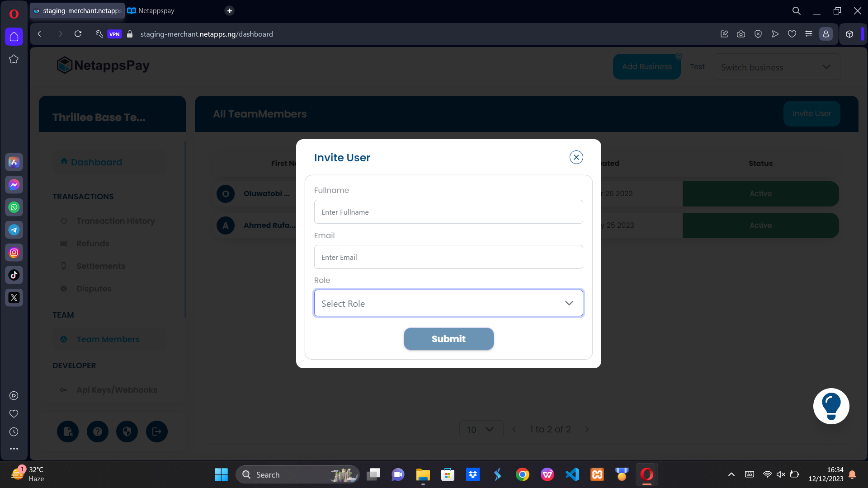Toggle the VPN badge in address bar
Screen dimensions: 868x488
[x=114, y=34]
